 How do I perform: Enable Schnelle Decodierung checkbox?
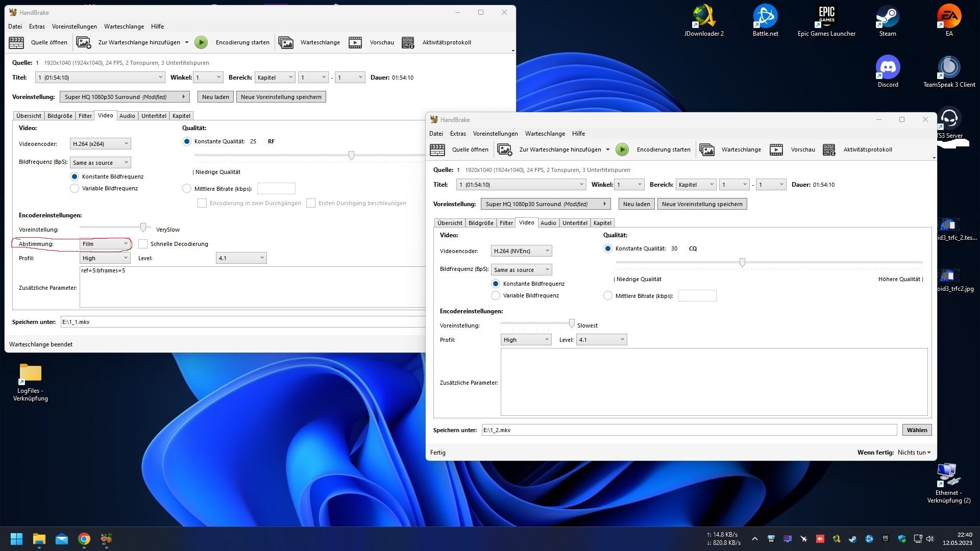143,244
